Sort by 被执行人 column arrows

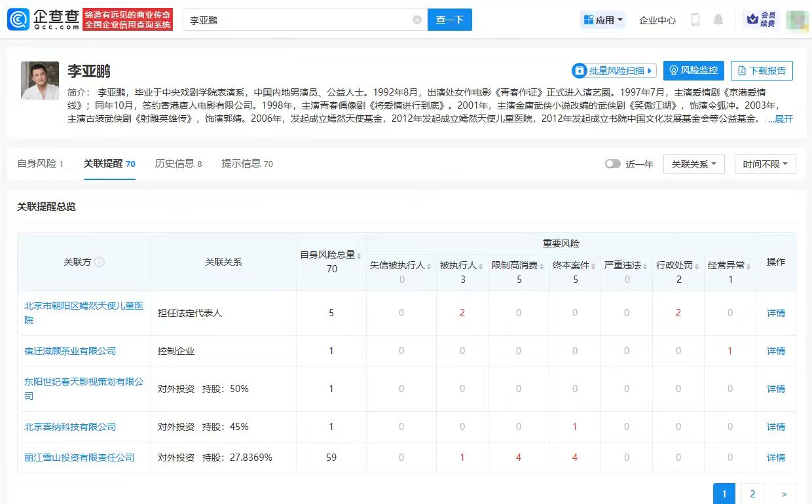coord(482,266)
